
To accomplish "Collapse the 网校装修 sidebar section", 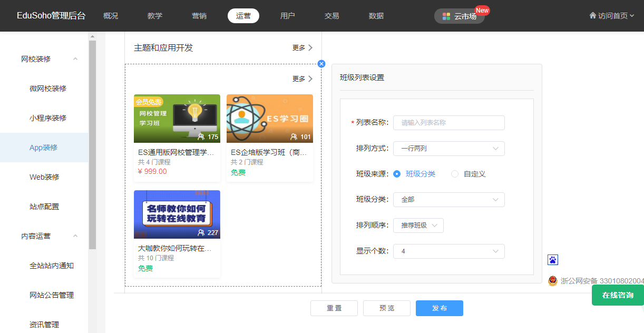I will pyautogui.click(x=75, y=59).
